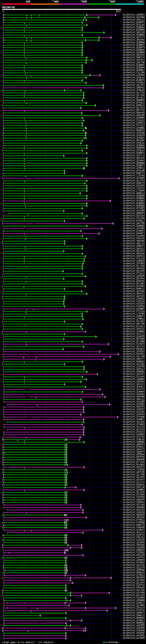
Task: Click the query end coordinate 542
Action: click(x=118, y=11)
